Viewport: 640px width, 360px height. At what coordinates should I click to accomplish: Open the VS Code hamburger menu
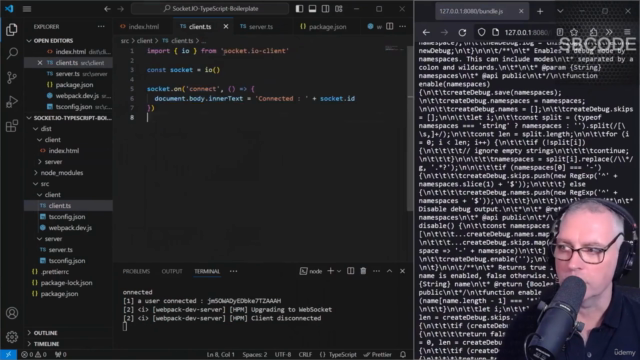(27, 9)
